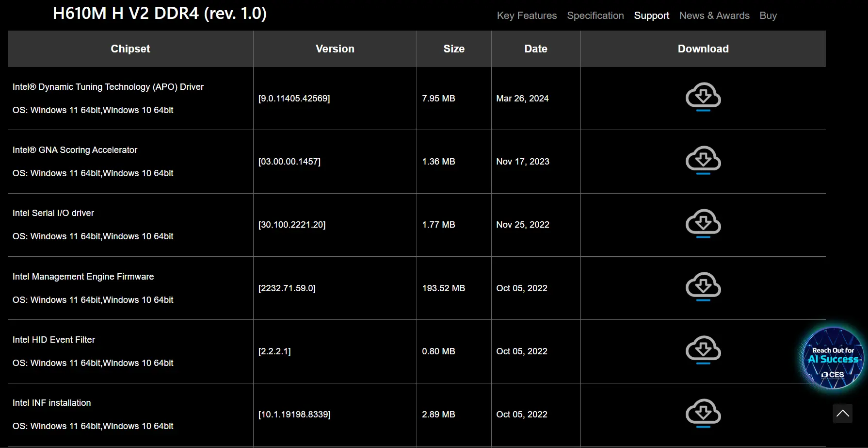Click version [2232.71.59.0]
868x448 pixels.
(x=287, y=288)
